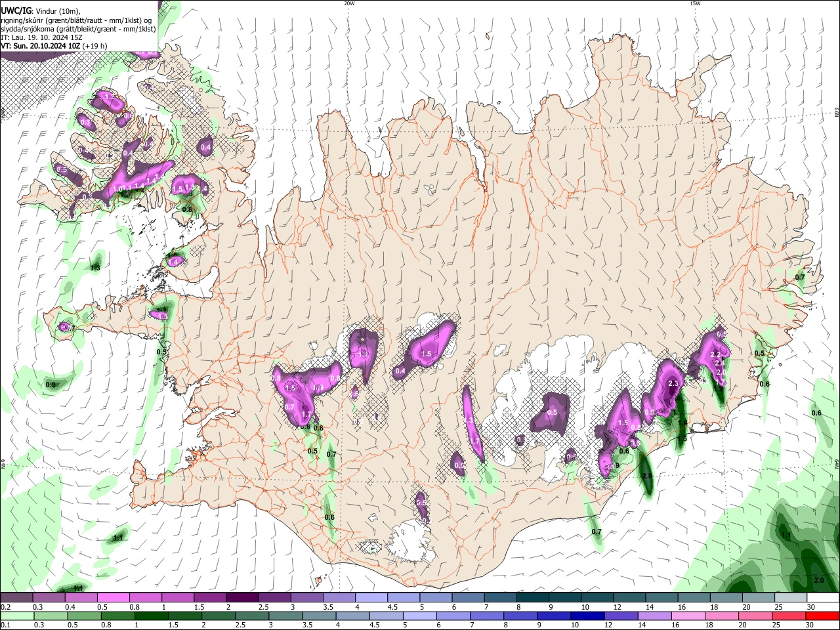
Task: Click the 'slydda/snjókoma' legend description line
Action: point(78,29)
